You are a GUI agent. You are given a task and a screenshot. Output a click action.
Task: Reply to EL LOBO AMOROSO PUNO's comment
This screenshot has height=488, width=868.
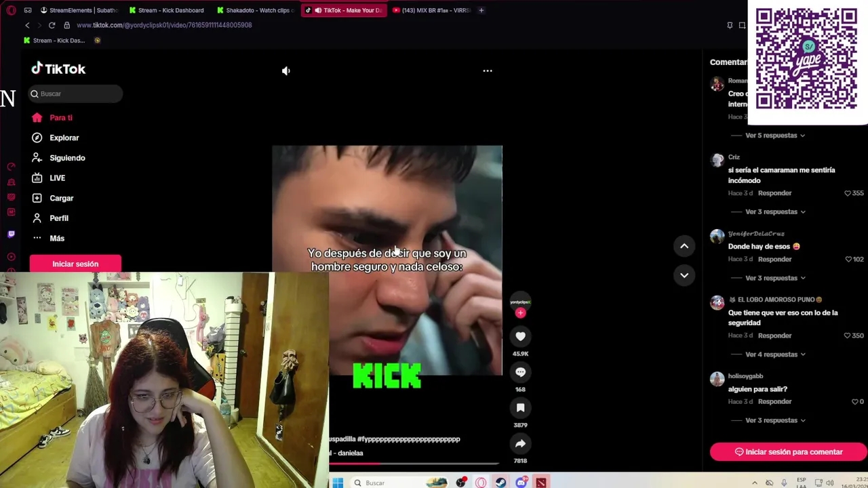click(774, 335)
